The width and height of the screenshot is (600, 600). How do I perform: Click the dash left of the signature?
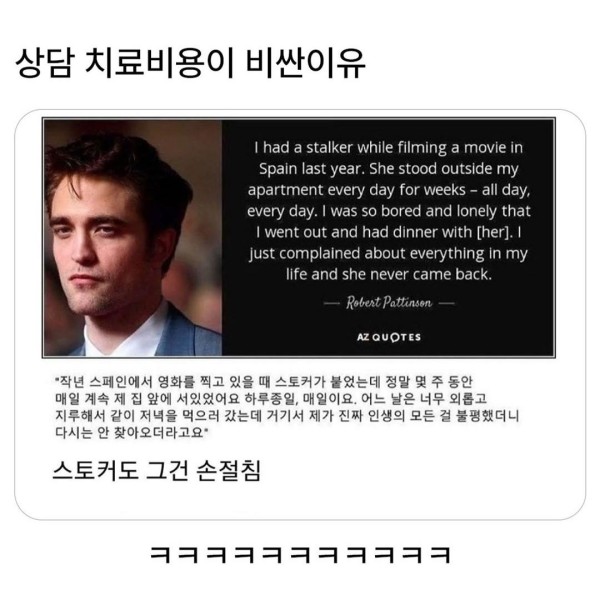pos(332,303)
